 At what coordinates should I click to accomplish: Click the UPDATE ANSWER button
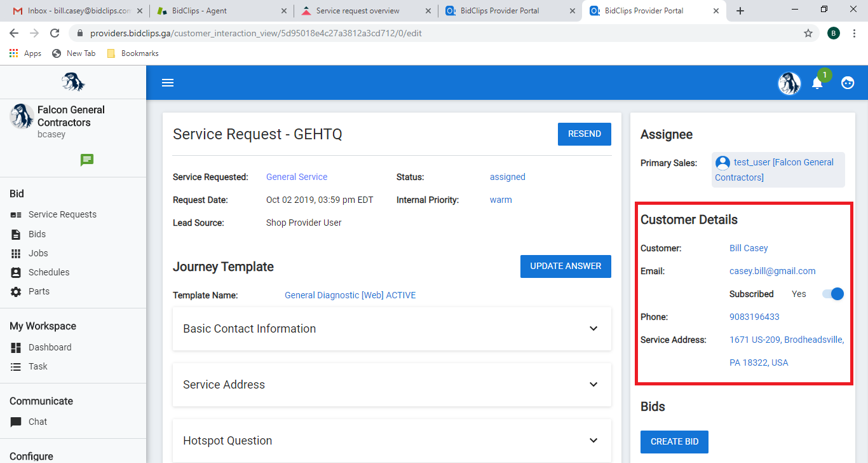point(566,266)
